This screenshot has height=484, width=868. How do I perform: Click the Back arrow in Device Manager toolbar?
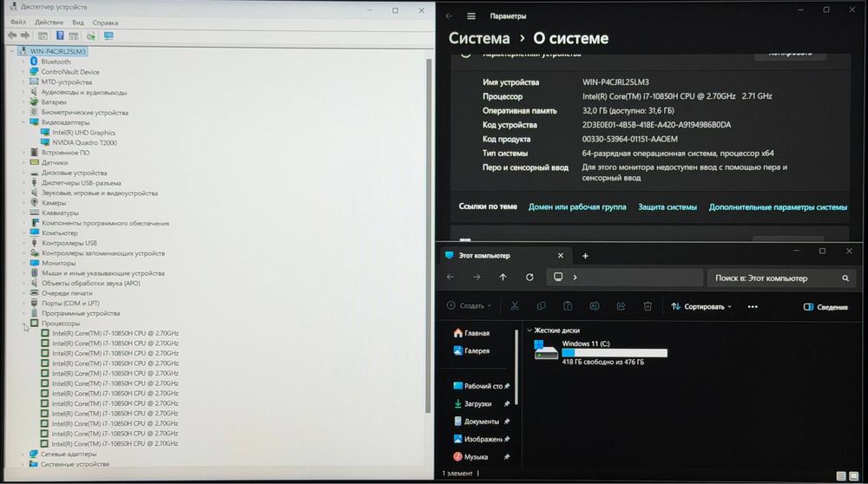point(12,36)
